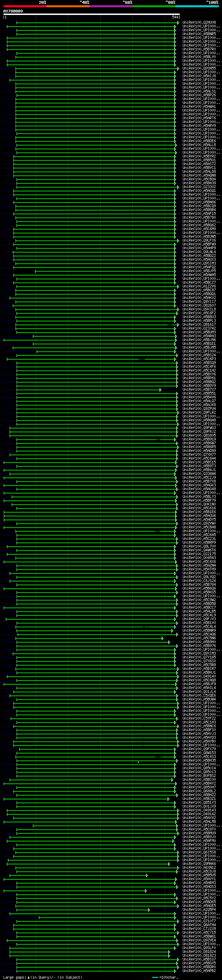
Task: Open hit UniRef100_Q688L2
Action: pos(199,791)
